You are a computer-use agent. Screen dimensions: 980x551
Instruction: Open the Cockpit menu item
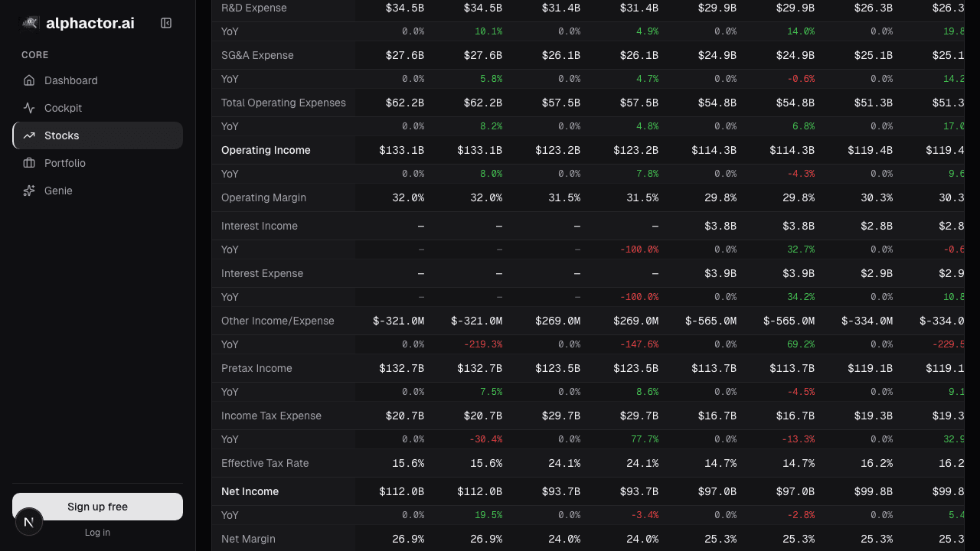(97, 108)
